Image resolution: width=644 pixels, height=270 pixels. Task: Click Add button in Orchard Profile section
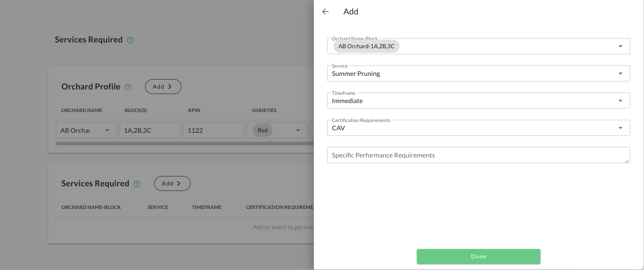[x=163, y=87]
